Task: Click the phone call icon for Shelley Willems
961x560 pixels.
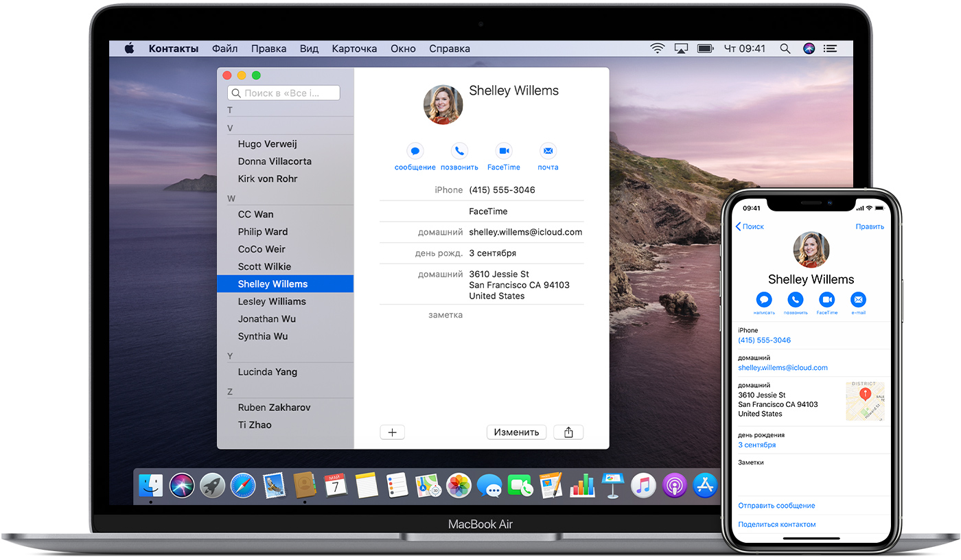Action: tap(459, 151)
